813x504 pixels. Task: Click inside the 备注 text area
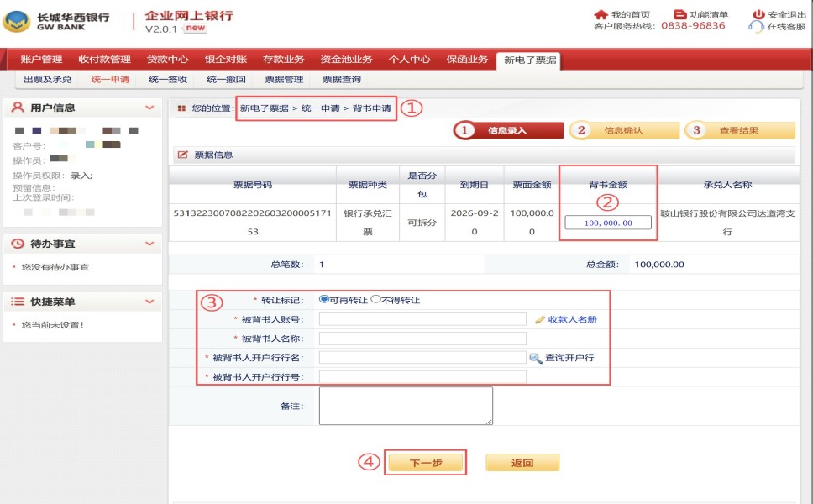pyautogui.click(x=406, y=406)
